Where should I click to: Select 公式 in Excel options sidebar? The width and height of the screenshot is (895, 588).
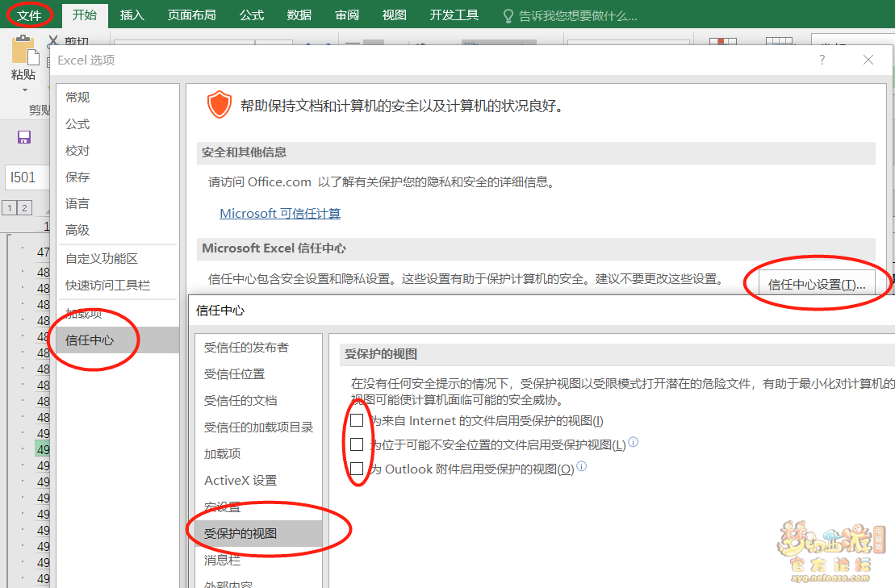pos(118,124)
